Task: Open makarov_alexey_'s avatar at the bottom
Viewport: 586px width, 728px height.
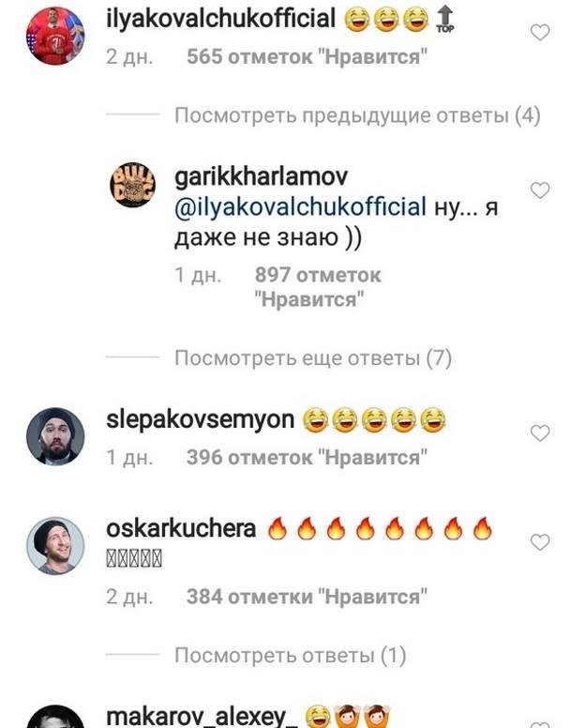Action: (x=55, y=717)
